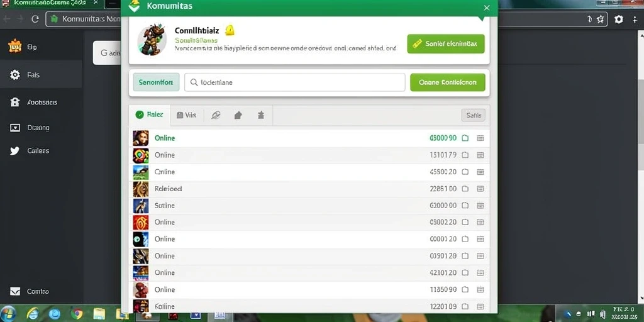644x322 pixels.
Task: Click the green Onane Konlicknon button
Action: (x=448, y=82)
